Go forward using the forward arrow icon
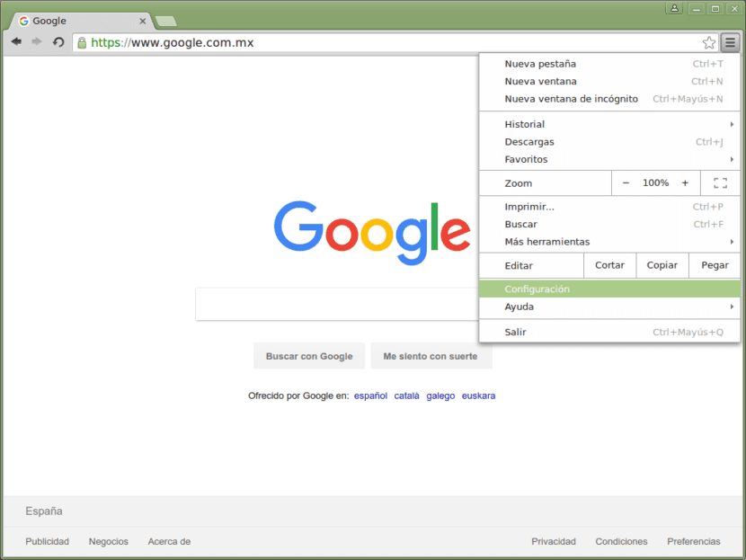 tap(36, 41)
